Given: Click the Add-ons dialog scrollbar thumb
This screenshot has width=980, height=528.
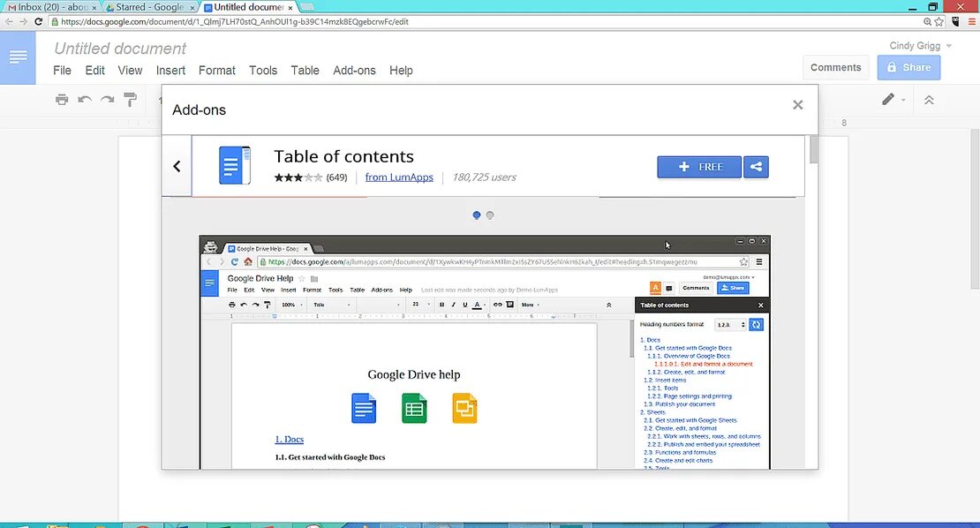Looking at the screenshot, I should coord(813,150).
